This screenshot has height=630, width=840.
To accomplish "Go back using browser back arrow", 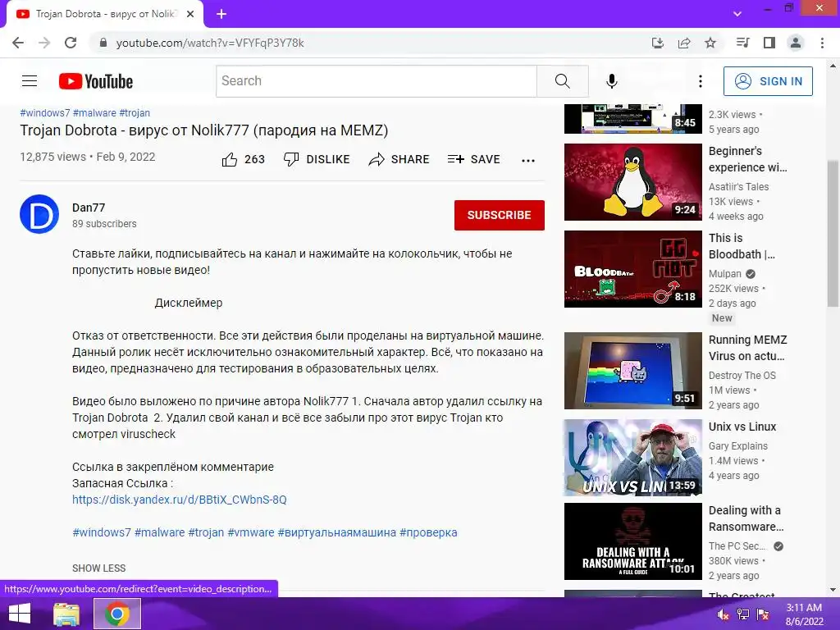I will [x=18, y=43].
